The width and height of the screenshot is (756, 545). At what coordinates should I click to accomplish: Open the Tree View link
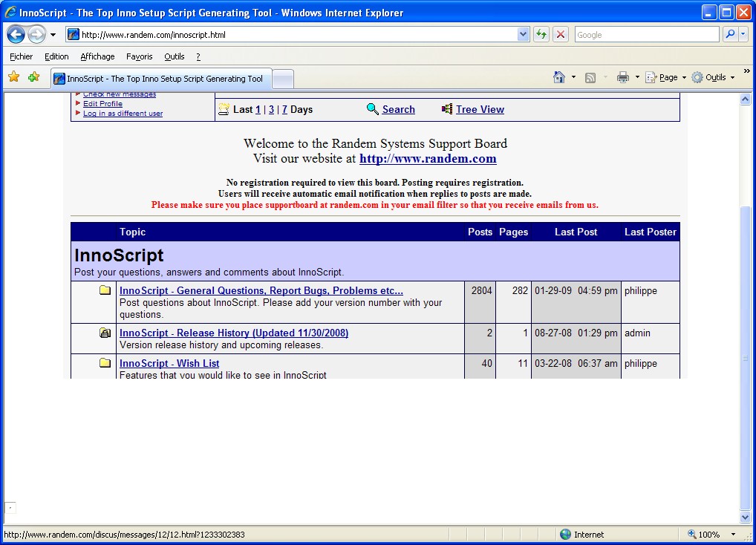point(480,109)
